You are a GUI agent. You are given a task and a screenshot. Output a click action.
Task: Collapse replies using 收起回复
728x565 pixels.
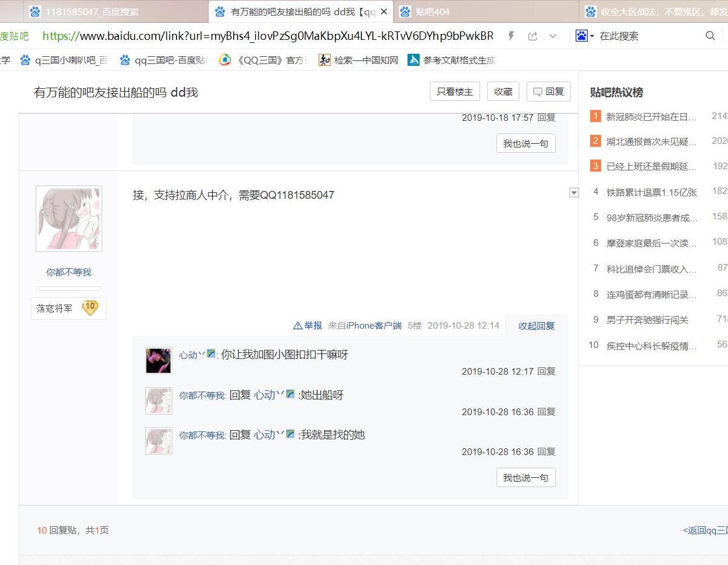536,325
